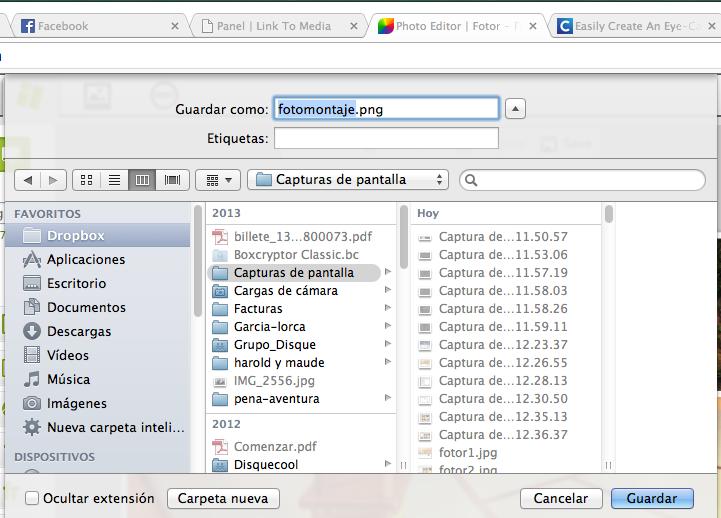Switch to Cover Flow view
The width and height of the screenshot is (721, 518).
pyautogui.click(x=172, y=180)
